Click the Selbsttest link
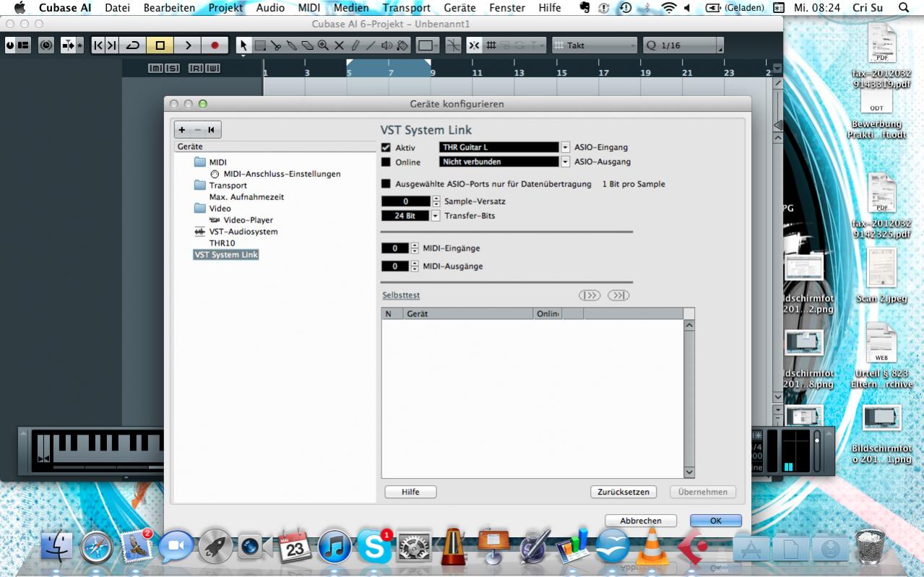Viewport: 924px width, 577px height. click(x=401, y=295)
